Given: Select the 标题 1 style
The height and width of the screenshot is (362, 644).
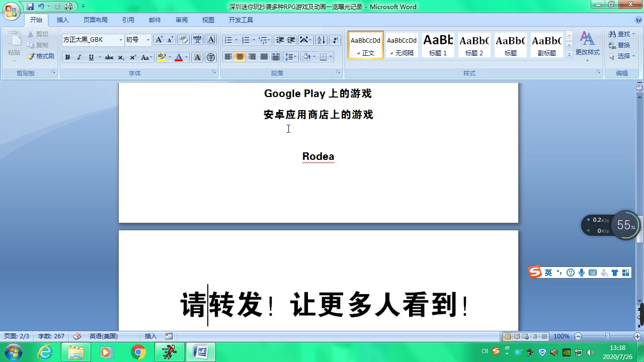Looking at the screenshot, I should (x=438, y=45).
